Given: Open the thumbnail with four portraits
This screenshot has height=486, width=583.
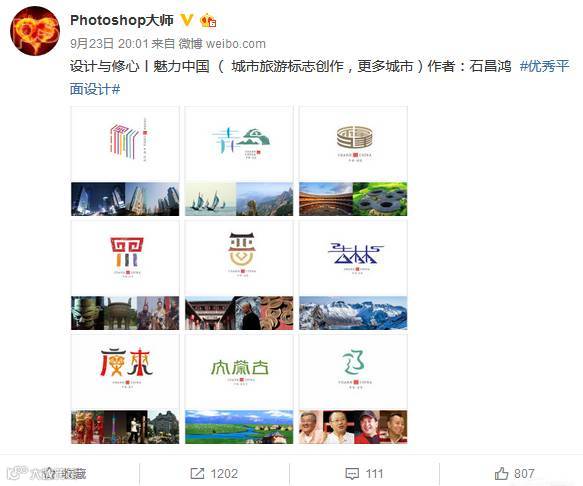Looking at the screenshot, I should [353, 389].
